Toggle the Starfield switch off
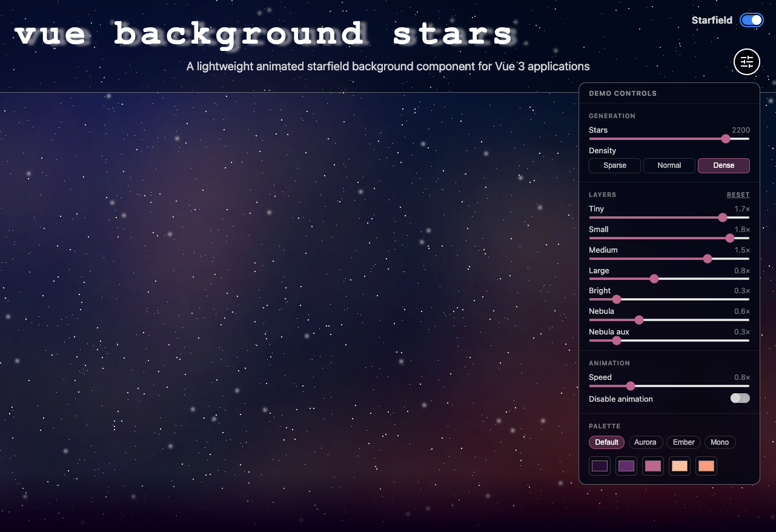Screen dimensions: 776x532 pyautogui.click(x=752, y=20)
